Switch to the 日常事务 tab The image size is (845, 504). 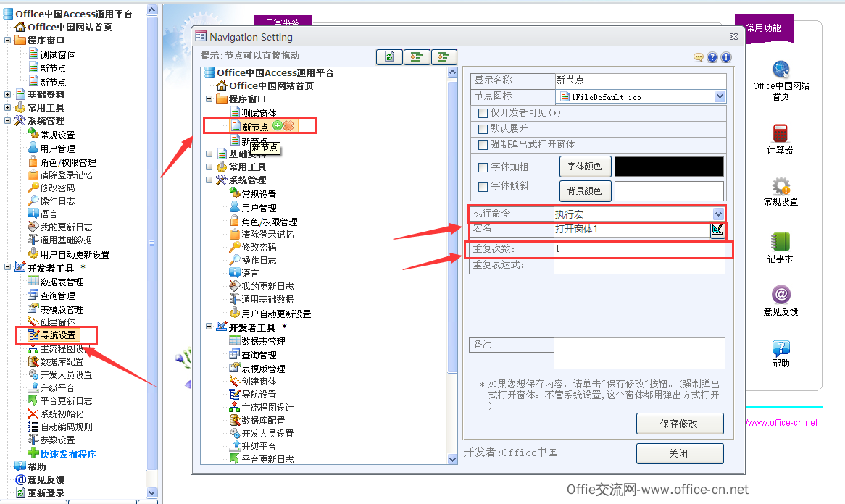(x=283, y=22)
